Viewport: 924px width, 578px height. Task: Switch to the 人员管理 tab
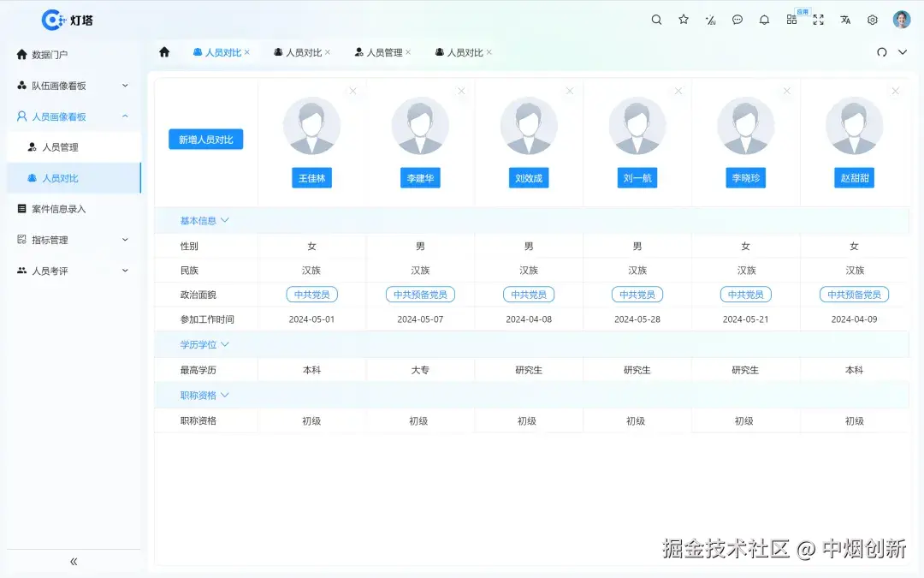(x=383, y=52)
